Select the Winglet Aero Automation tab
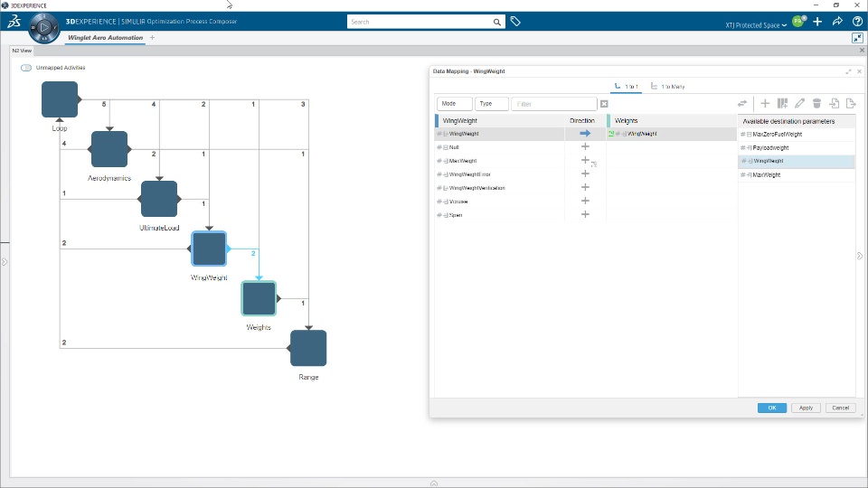 (105, 38)
